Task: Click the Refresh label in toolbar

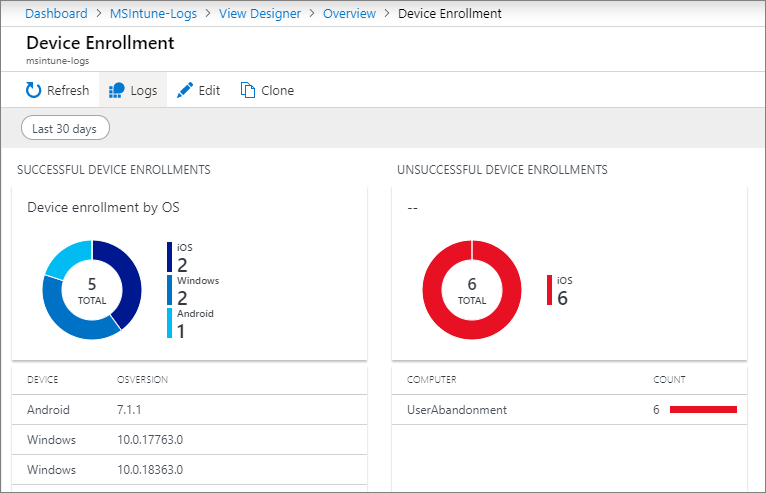Action: (x=68, y=90)
